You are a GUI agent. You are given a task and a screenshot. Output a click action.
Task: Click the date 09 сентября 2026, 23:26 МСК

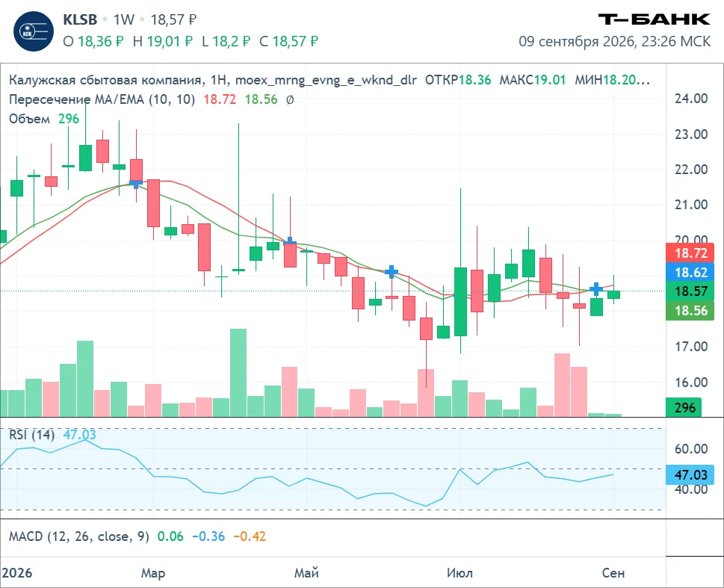coord(614,42)
